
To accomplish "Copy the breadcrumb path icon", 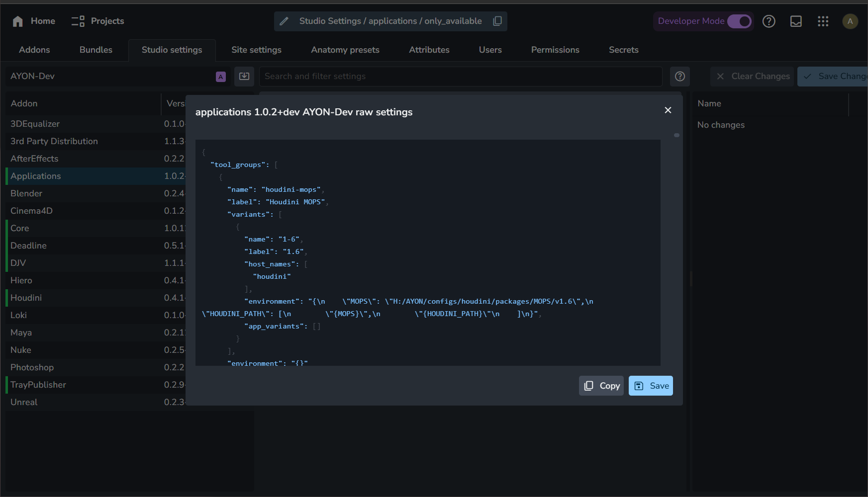I will tap(497, 21).
